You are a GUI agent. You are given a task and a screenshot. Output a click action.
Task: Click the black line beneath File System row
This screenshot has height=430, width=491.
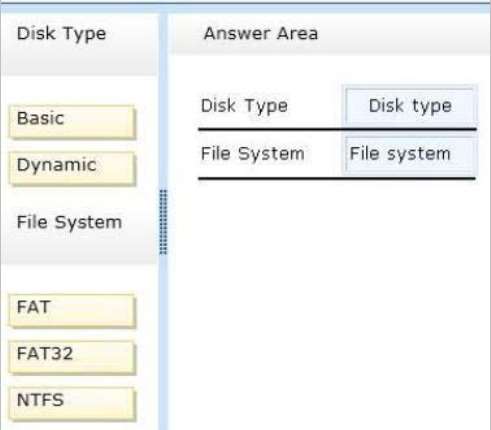pyautogui.click(x=337, y=179)
